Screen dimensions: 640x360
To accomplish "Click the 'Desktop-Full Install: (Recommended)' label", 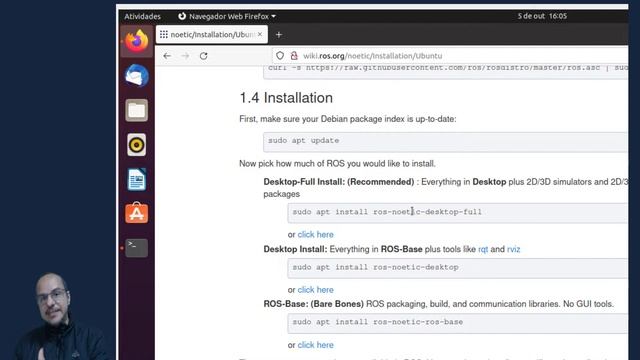I will point(339,182).
